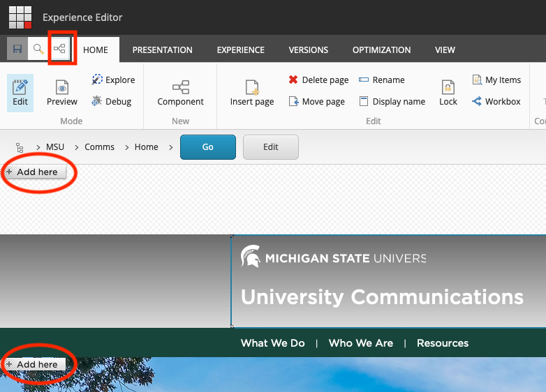Open the PRESENTATION tab

162,50
